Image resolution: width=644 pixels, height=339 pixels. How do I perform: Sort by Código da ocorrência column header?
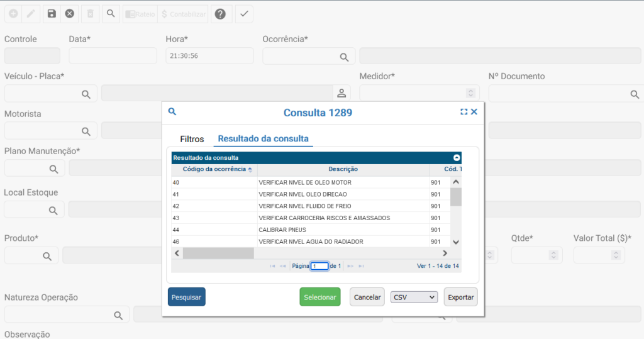tap(214, 169)
